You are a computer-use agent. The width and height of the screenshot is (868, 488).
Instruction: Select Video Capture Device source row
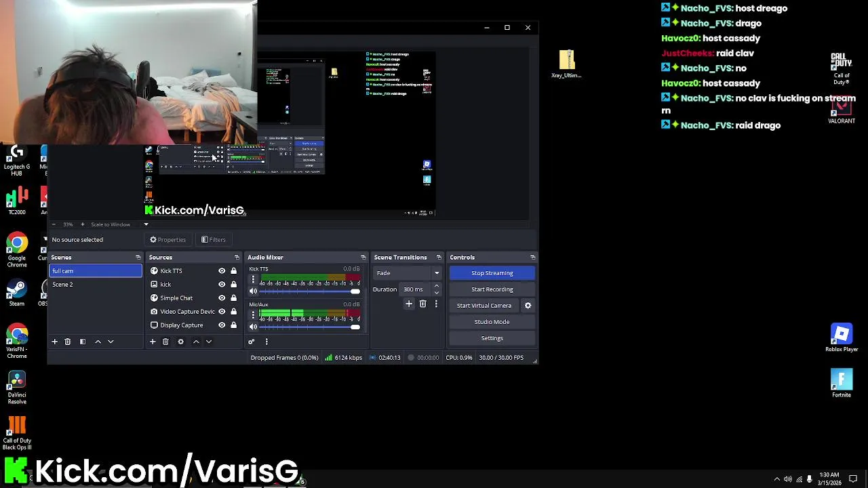[194, 312]
